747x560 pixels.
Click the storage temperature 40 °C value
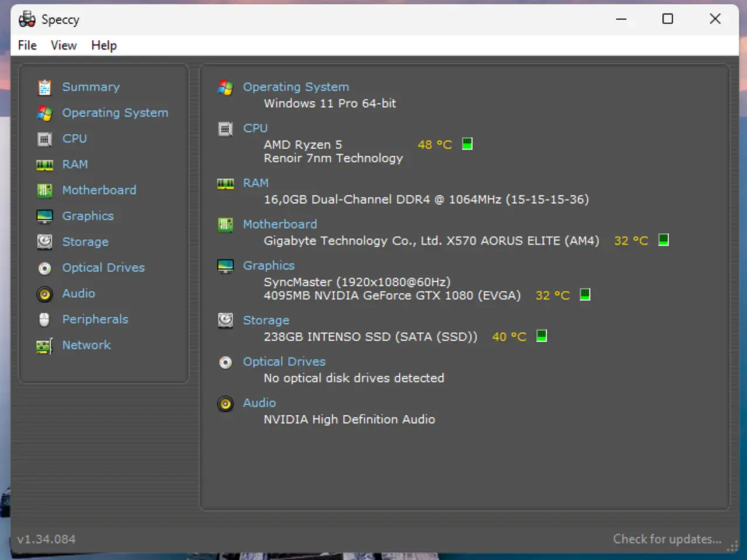[x=509, y=337]
